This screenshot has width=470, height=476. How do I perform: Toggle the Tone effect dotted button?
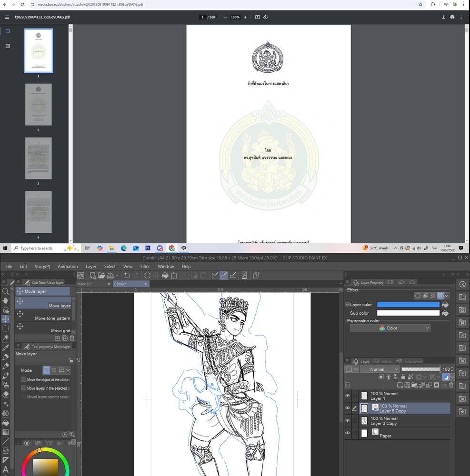click(433, 296)
